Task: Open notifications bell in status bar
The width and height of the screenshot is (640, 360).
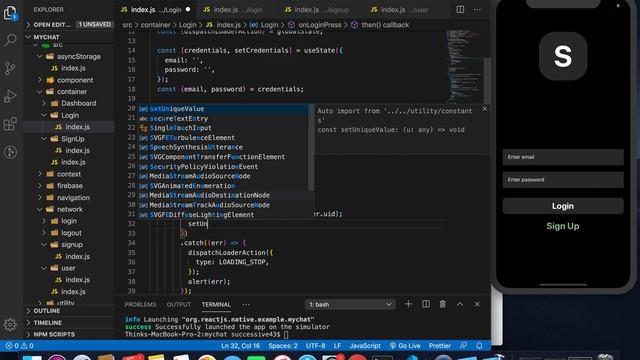Action: tap(479, 346)
